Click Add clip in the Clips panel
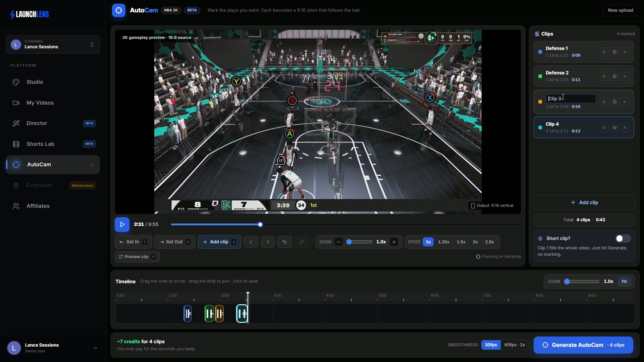 coord(584,203)
